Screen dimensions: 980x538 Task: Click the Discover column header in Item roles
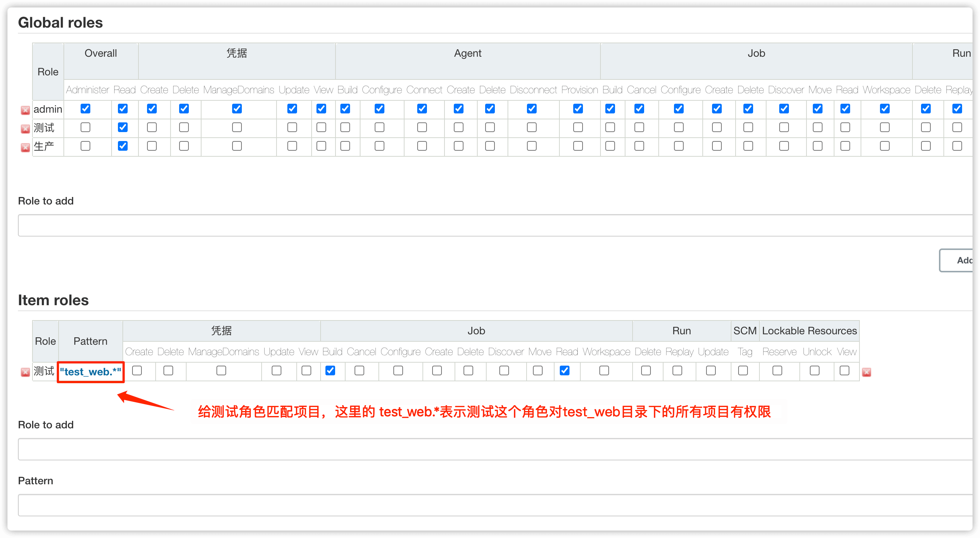click(x=506, y=352)
